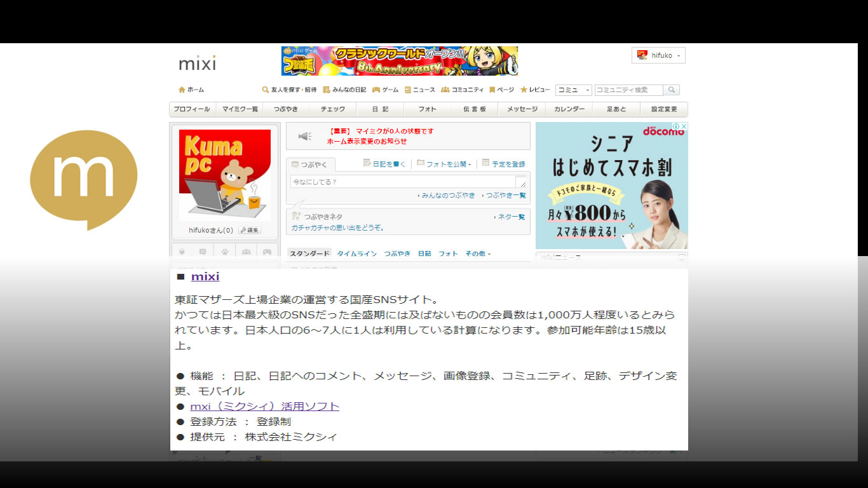868x488 pixels.
Task: Click the gold mixi m speech bubble logo
Action: [84, 180]
